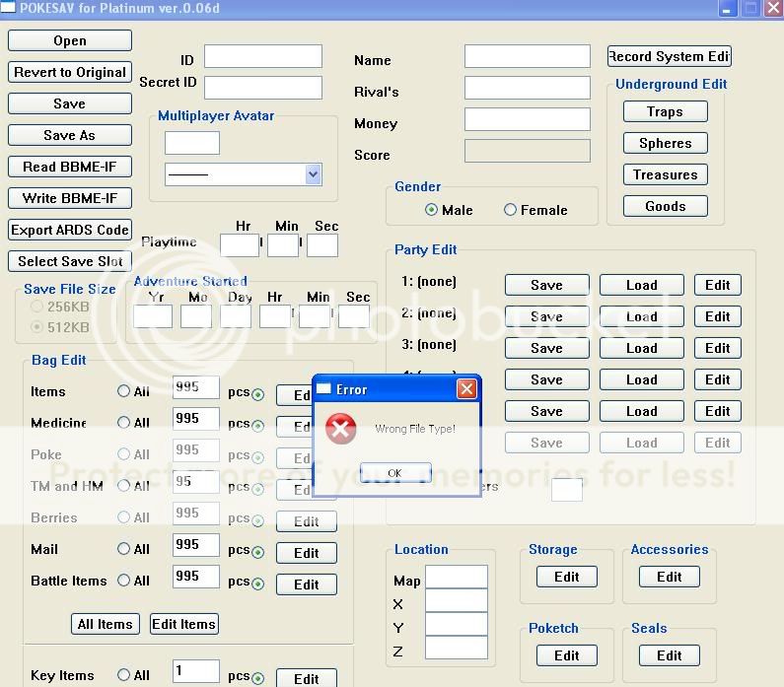Click Edit for Mail bag row
The image size is (784, 687).
[307, 553]
